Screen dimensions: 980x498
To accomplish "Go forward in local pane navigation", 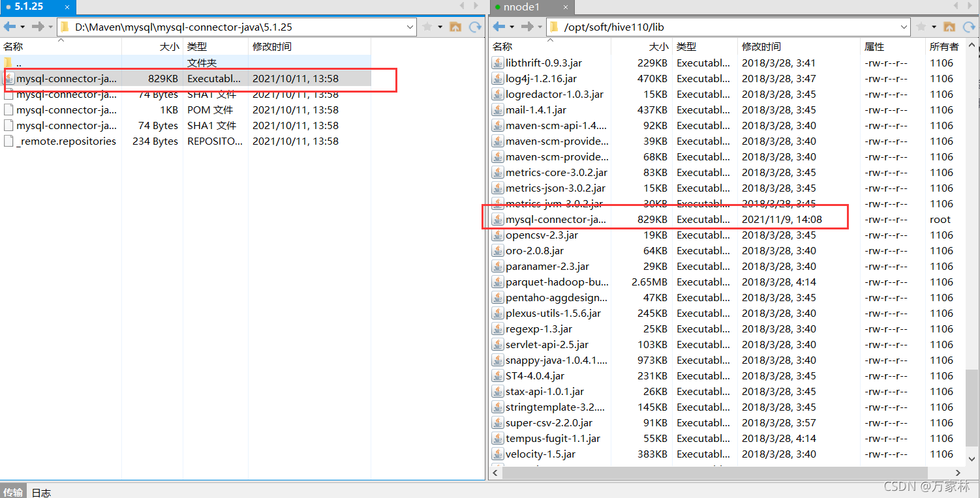I will 38,27.
